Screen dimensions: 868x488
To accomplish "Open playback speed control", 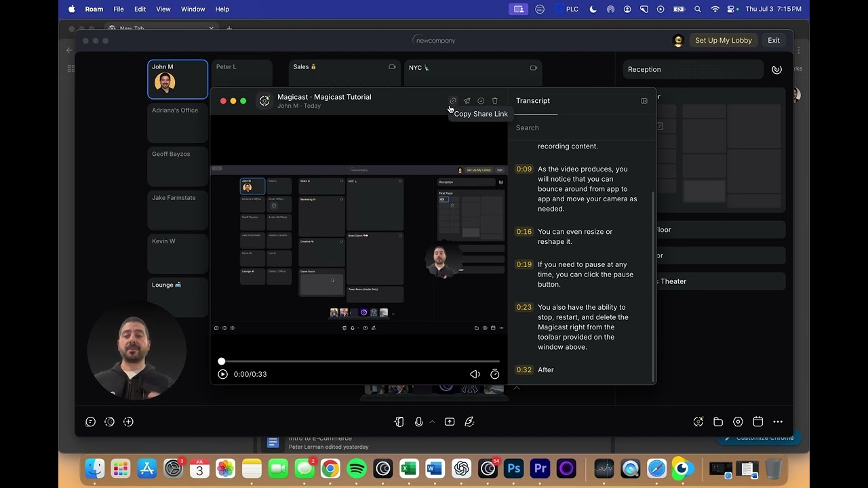I will pos(494,374).
